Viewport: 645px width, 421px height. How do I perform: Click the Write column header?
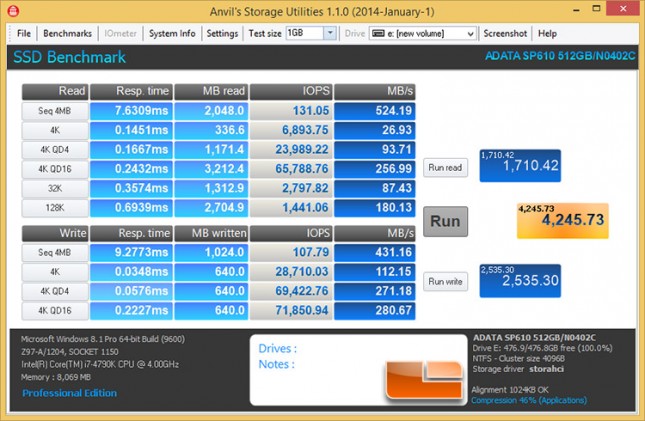pos(55,233)
